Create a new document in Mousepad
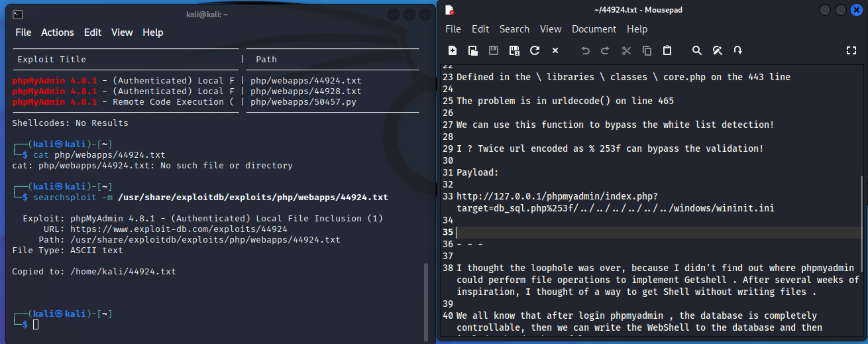 (453, 50)
